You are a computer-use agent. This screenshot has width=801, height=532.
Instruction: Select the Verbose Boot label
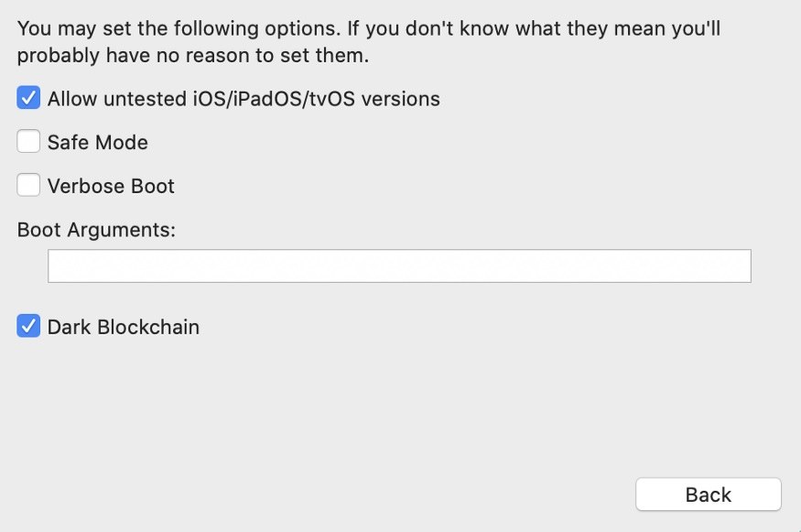[x=112, y=186]
